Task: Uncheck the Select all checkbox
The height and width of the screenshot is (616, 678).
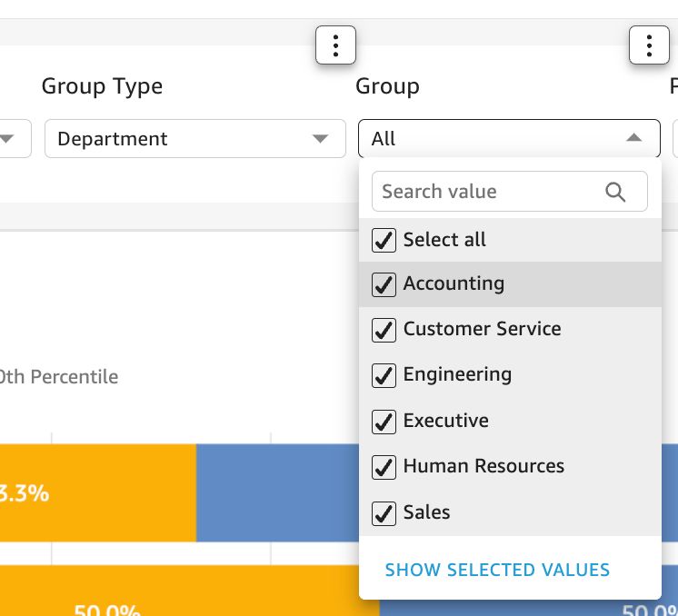Action: (x=384, y=240)
